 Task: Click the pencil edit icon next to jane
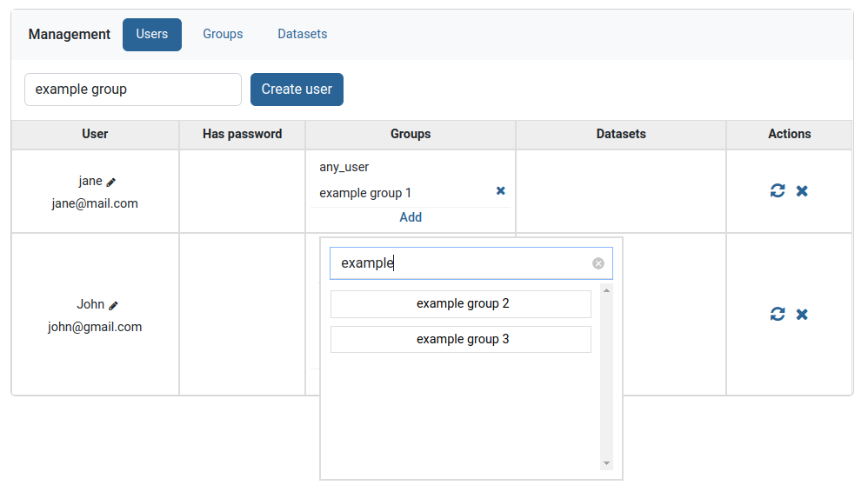click(x=111, y=182)
